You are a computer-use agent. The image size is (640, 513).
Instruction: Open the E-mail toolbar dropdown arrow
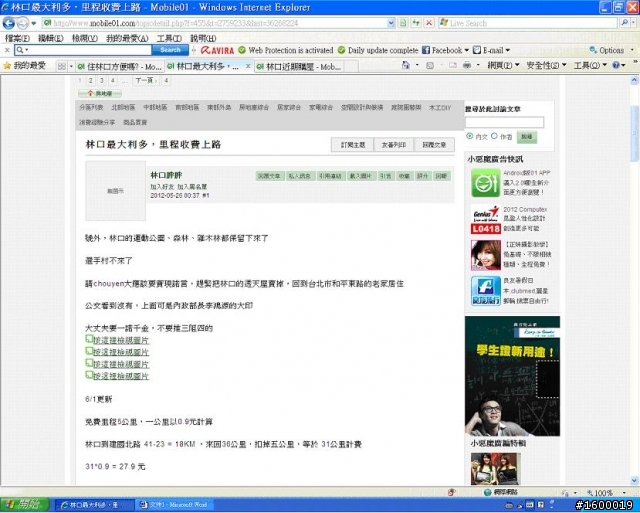(x=508, y=50)
